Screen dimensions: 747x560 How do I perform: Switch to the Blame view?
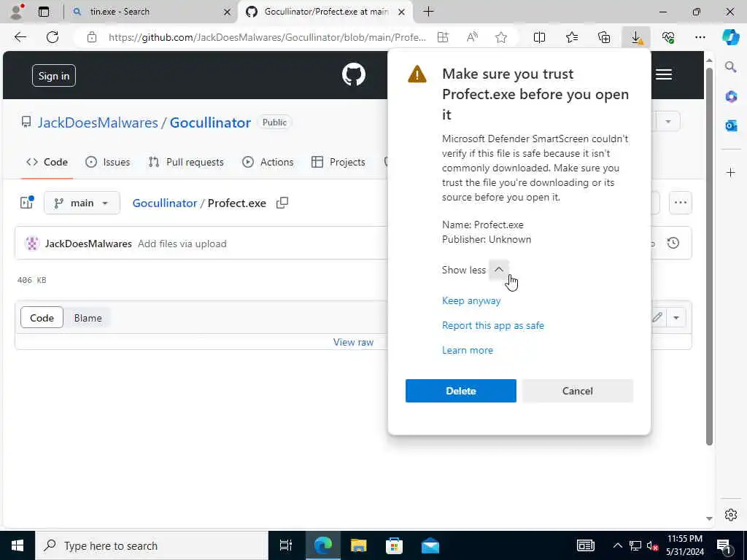point(88,318)
